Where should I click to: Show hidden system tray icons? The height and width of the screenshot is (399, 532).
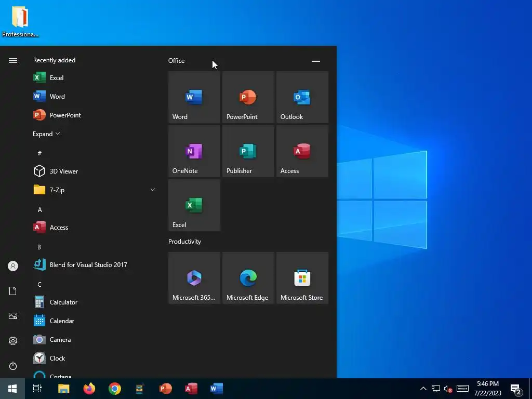pos(423,389)
